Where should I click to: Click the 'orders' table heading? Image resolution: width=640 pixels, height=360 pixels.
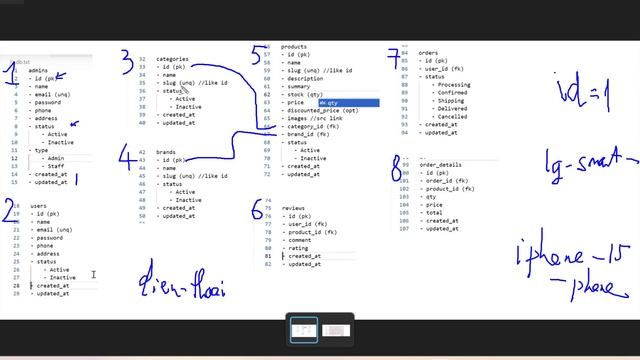tap(428, 53)
